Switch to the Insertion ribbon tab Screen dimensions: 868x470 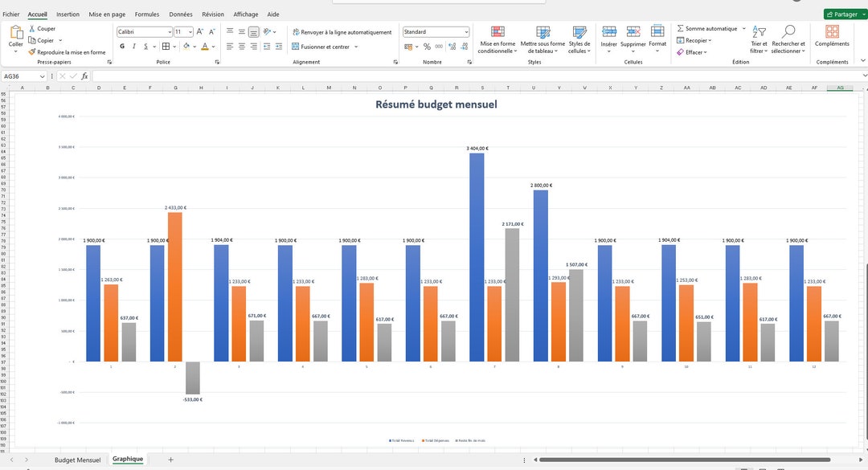coord(68,14)
